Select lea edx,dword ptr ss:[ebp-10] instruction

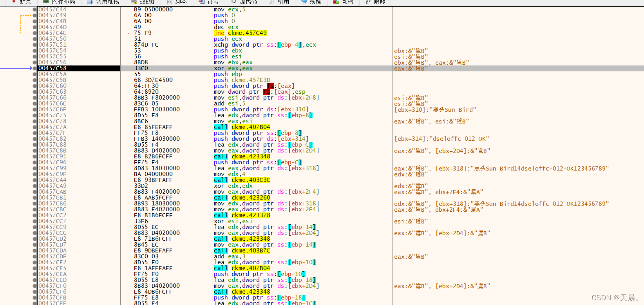[x=265, y=262]
